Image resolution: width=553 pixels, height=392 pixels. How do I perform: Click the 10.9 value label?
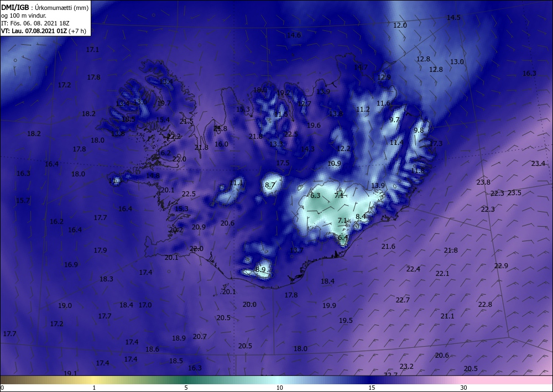(334, 163)
